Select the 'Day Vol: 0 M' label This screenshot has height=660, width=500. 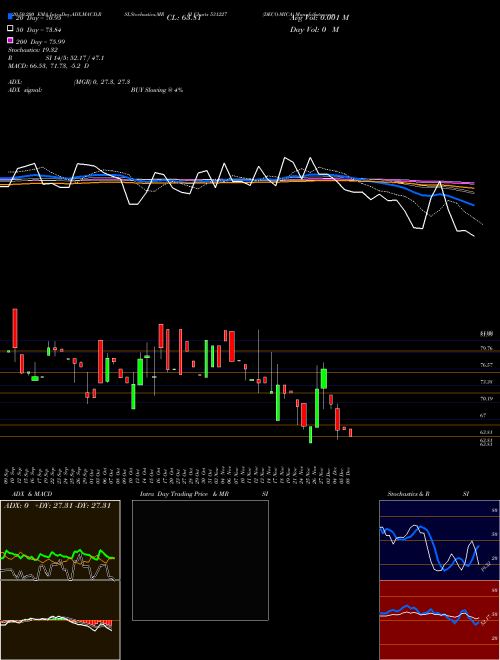[314, 29]
